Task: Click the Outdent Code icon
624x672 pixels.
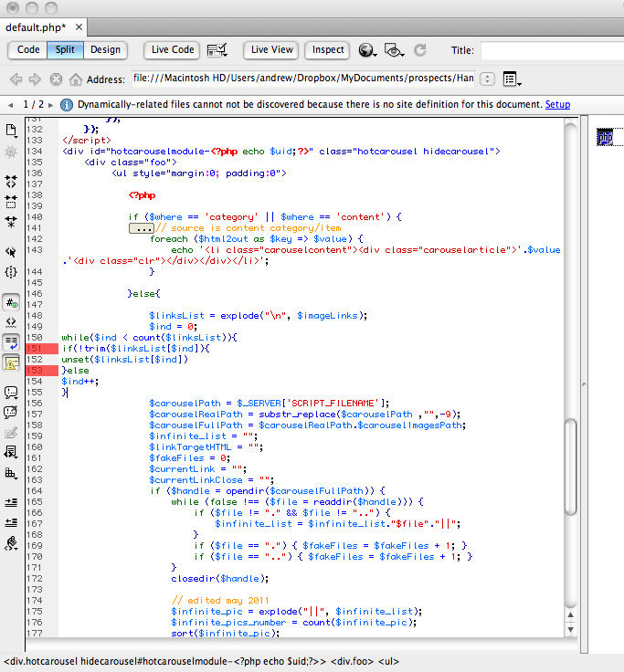Action: [x=11, y=522]
